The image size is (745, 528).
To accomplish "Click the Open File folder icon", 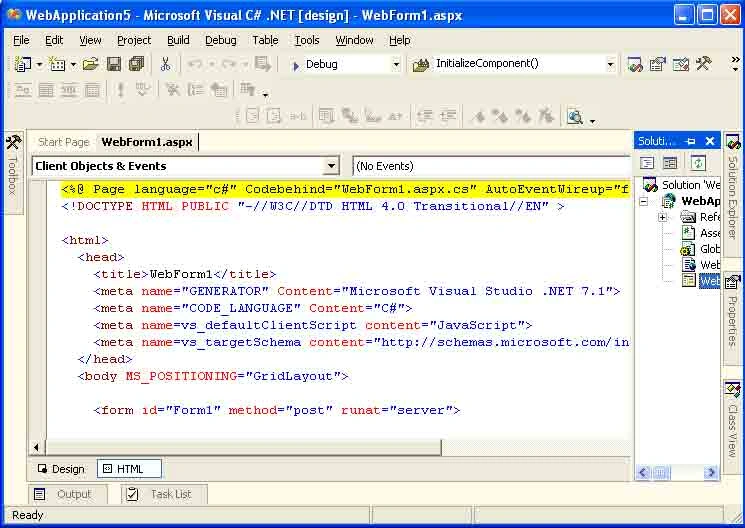I will (90, 64).
